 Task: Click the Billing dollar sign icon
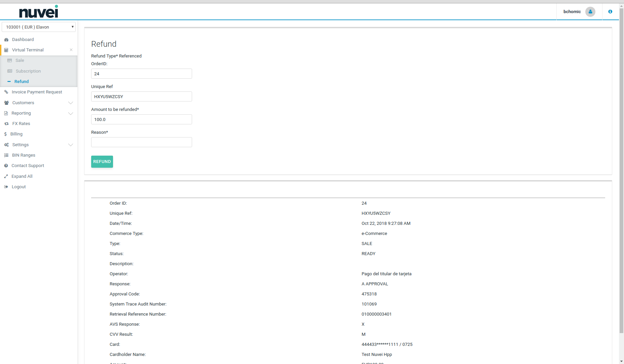[x=5, y=134]
